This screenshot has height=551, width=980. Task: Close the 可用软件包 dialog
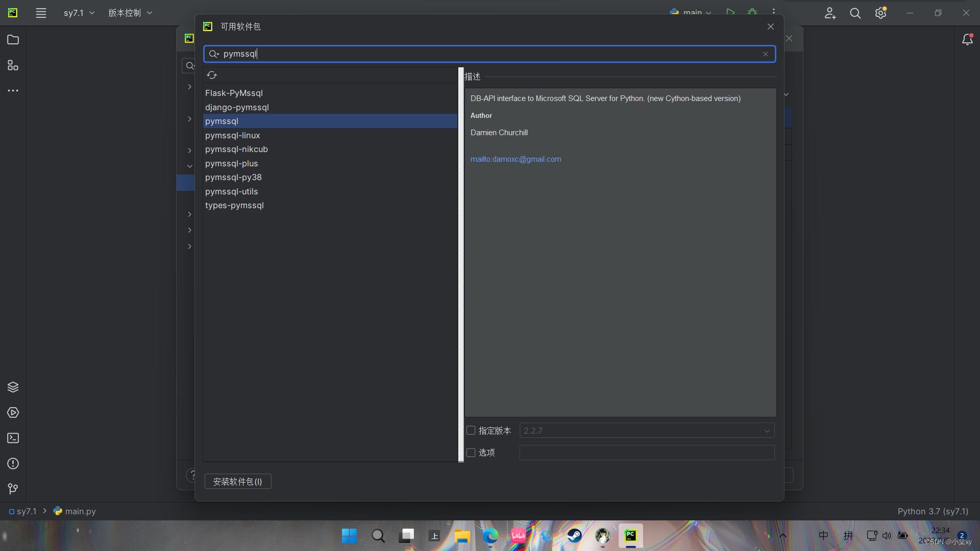tap(771, 27)
